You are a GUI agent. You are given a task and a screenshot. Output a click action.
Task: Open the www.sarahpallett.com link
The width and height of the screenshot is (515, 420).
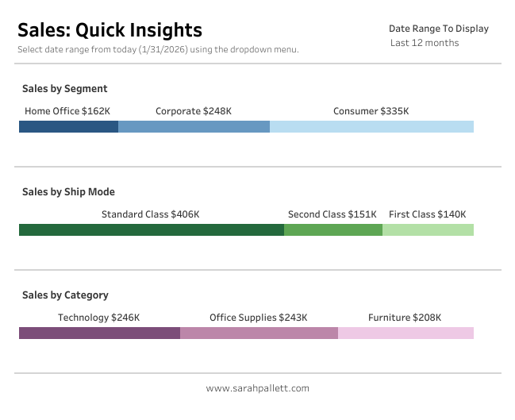pos(257,388)
